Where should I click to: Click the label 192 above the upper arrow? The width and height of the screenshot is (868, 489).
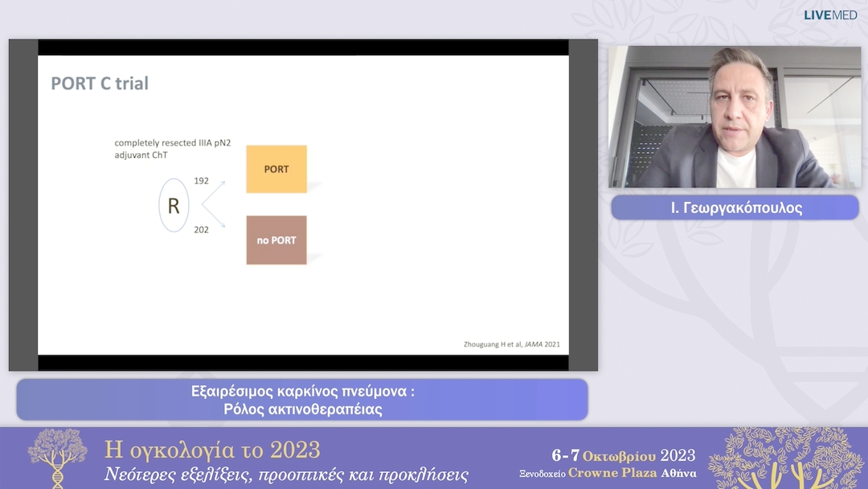(x=200, y=181)
